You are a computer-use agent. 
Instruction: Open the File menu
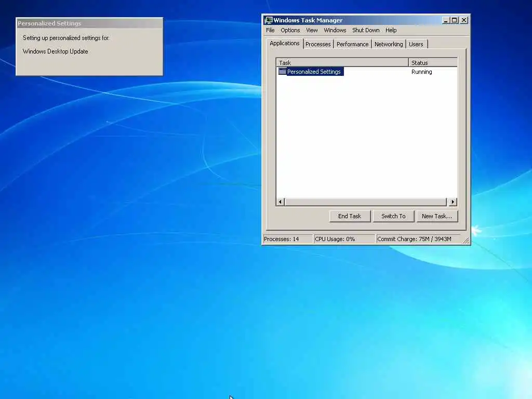(x=270, y=30)
